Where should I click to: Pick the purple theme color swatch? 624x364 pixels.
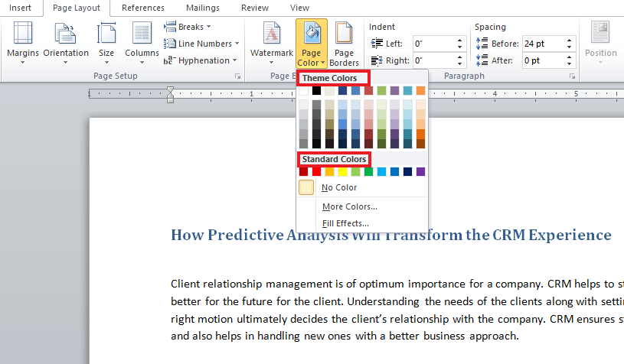[395, 90]
